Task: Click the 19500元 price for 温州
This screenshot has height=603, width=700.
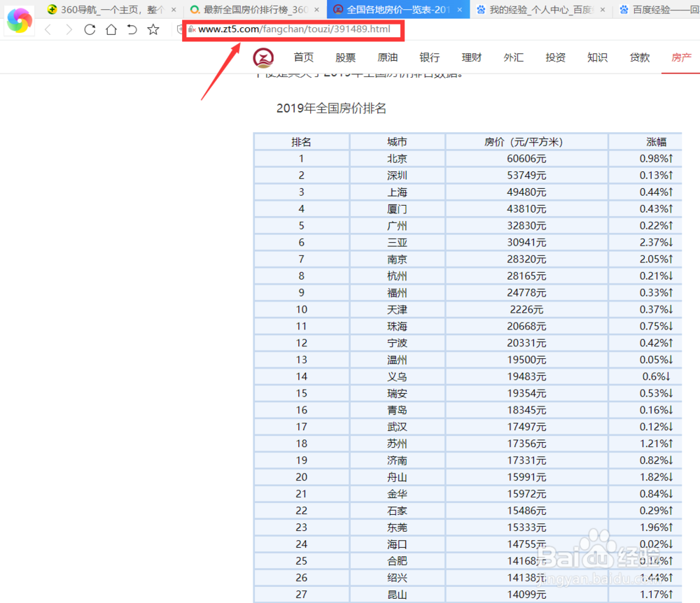Action: 526,360
